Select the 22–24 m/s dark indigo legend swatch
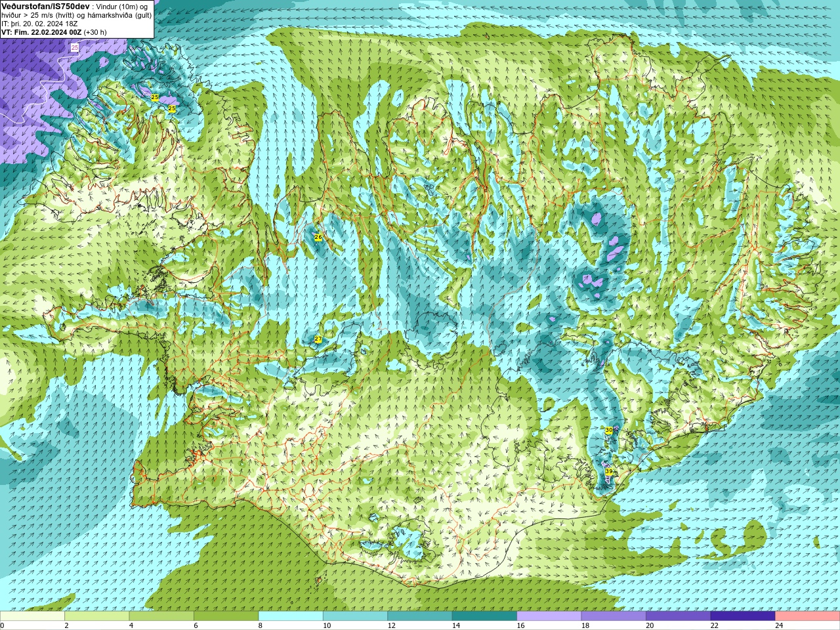 743,616
